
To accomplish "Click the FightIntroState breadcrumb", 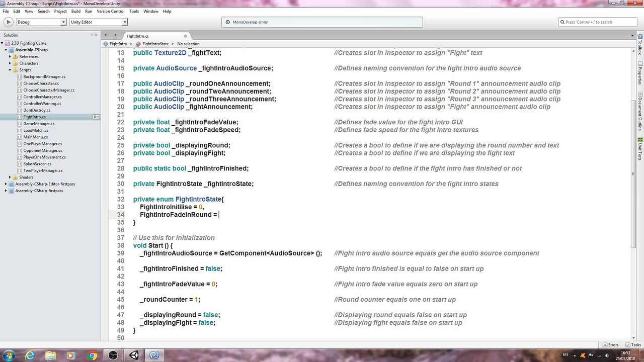I will pos(152,44).
